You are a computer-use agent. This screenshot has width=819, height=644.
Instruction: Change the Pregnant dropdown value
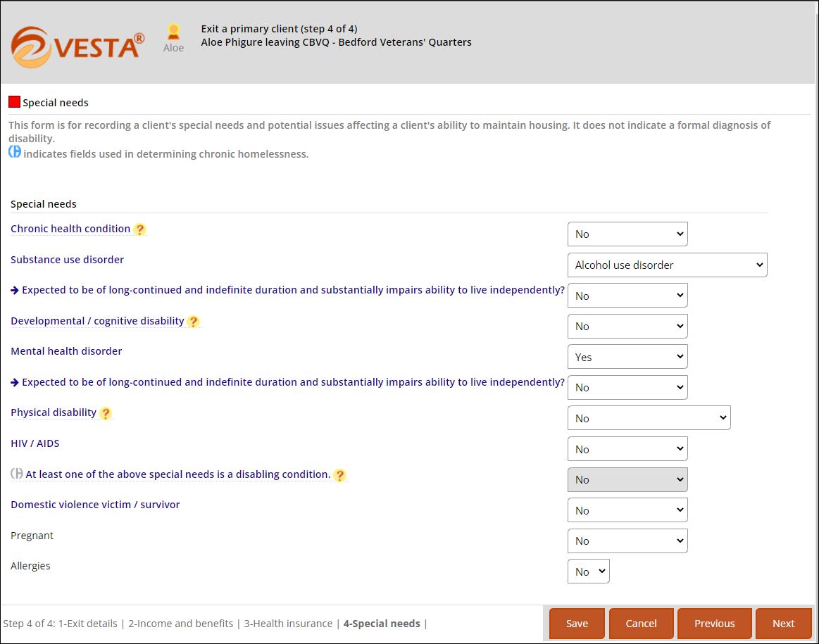(x=627, y=541)
